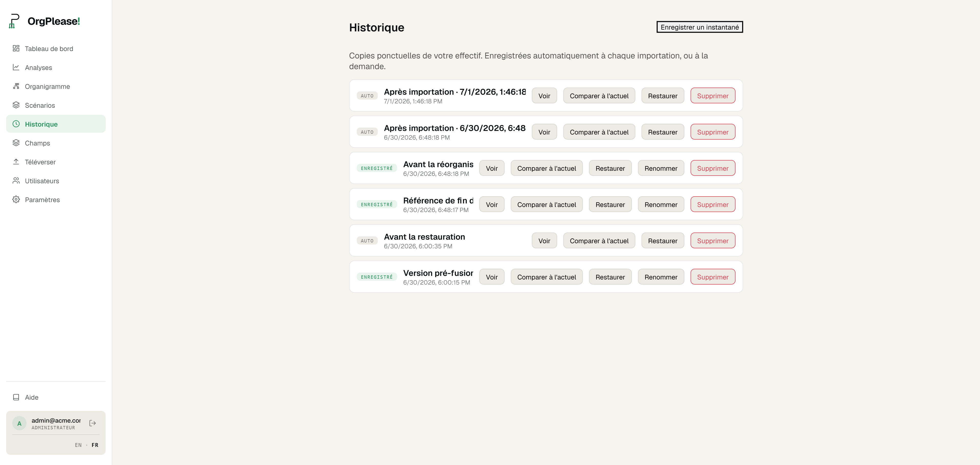980x465 pixels.
Task: View the Avant la restauration snapshot
Action: coord(544,240)
